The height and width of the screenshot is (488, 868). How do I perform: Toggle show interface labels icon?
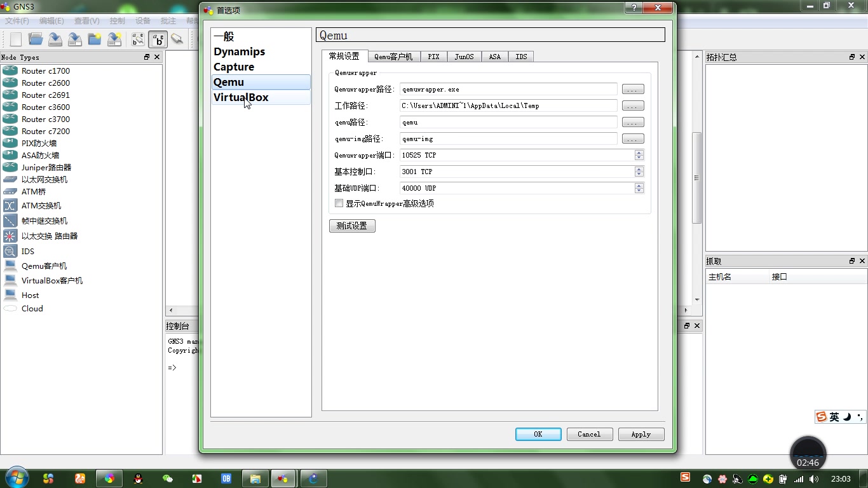[x=138, y=39]
